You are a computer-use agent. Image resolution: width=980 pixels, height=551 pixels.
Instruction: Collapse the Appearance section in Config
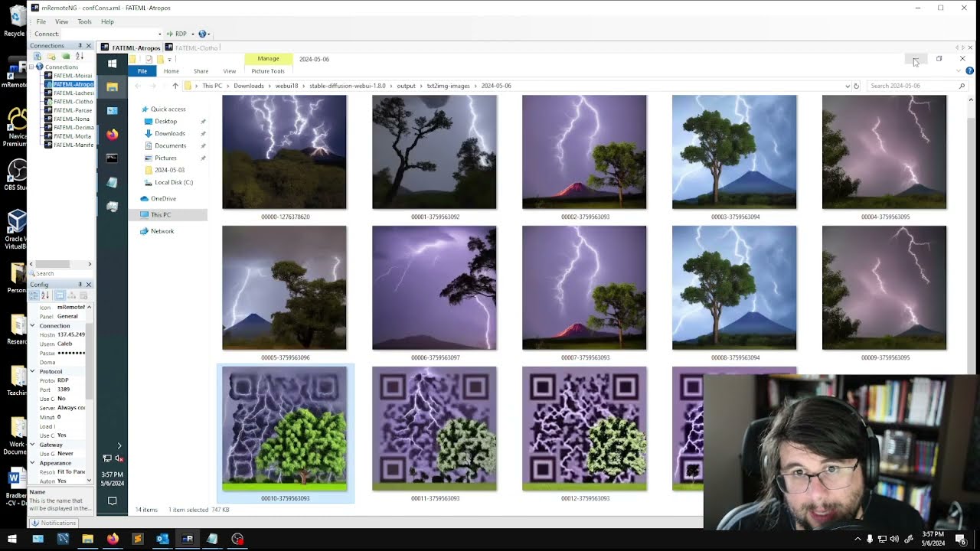32,463
